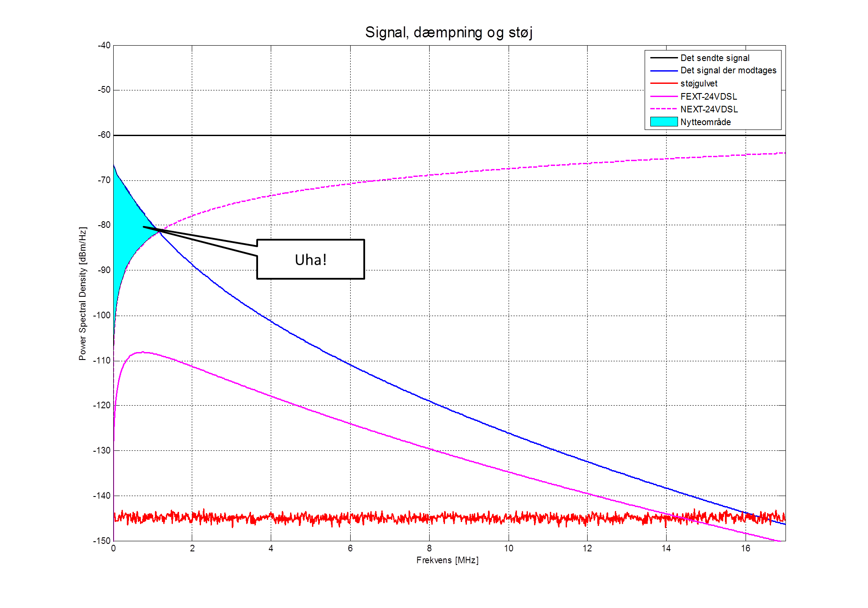Click the 'Uha!' callout box
This screenshot has width=868, height=608.
310,259
